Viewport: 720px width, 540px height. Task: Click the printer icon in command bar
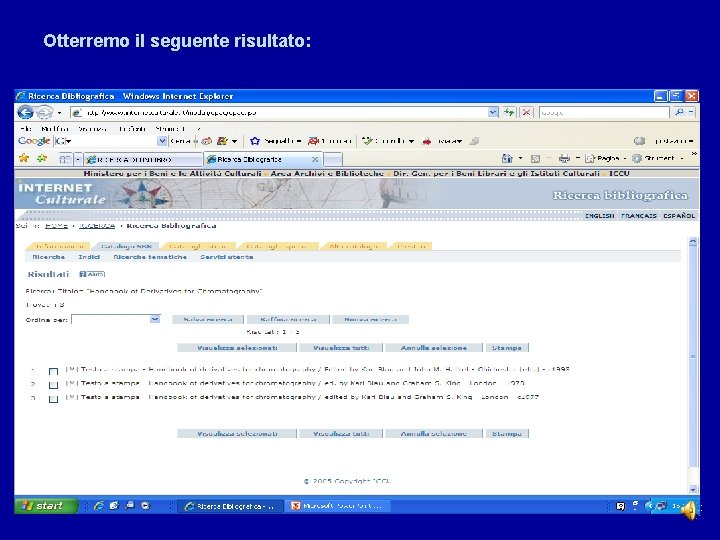(x=564, y=158)
